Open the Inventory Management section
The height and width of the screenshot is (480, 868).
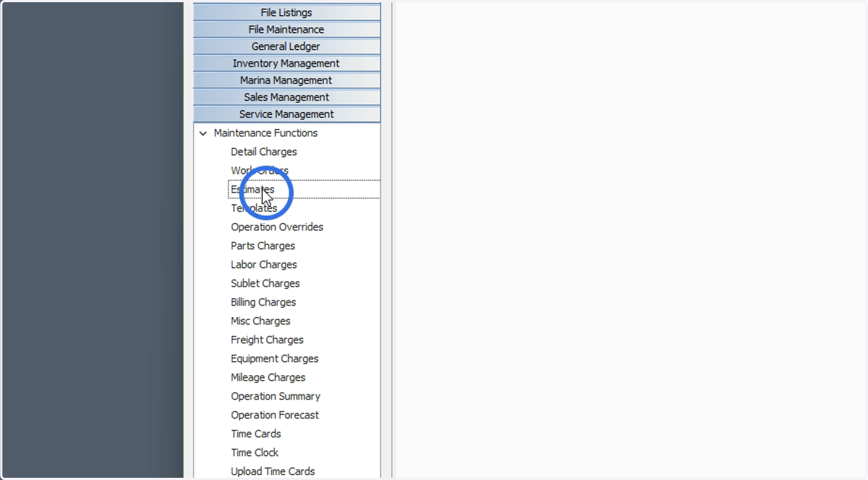(x=286, y=64)
